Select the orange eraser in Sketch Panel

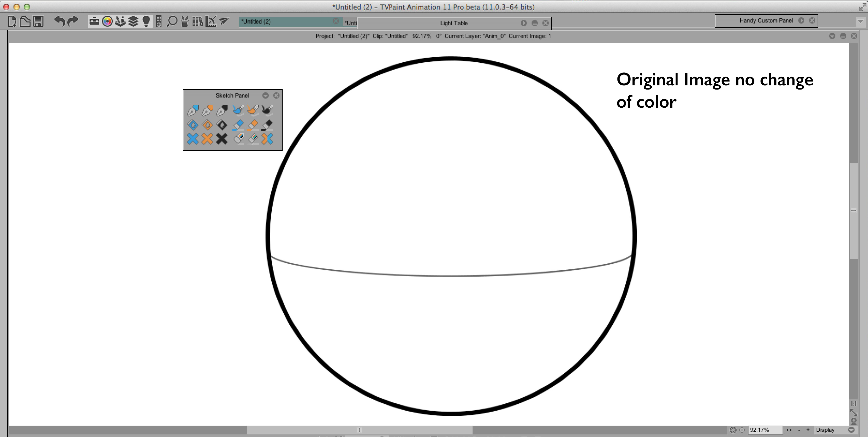click(x=253, y=125)
